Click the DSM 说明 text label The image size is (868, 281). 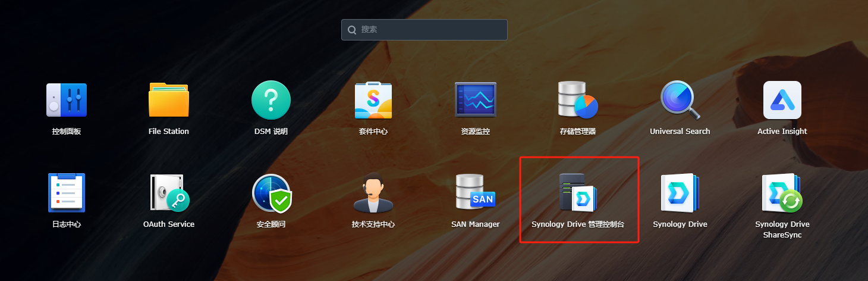coord(271,132)
